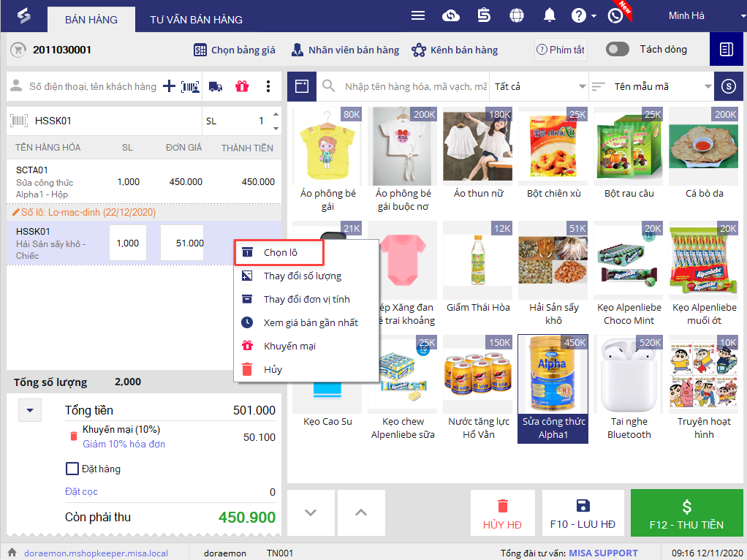Click HỦY HĐ button

(x=503, y=512)
